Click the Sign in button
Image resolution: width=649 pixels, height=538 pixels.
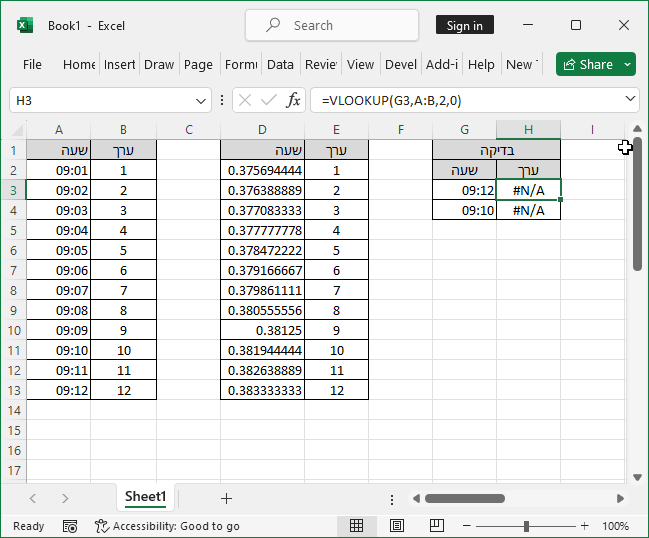464,26
